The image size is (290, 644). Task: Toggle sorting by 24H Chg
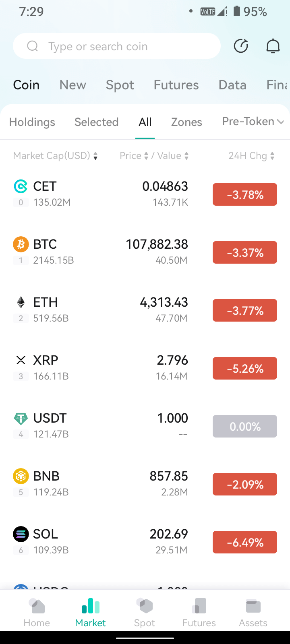(252, 156)
